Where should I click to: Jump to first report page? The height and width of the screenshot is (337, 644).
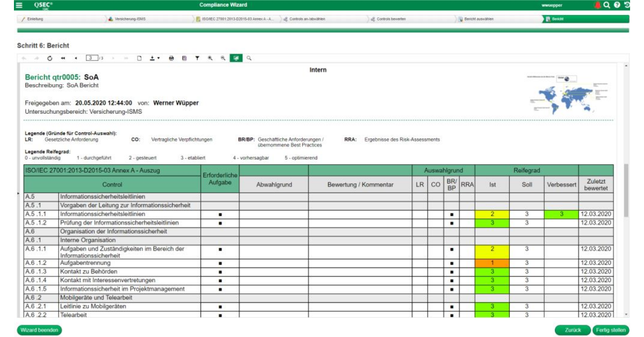[x=63, y=57]
